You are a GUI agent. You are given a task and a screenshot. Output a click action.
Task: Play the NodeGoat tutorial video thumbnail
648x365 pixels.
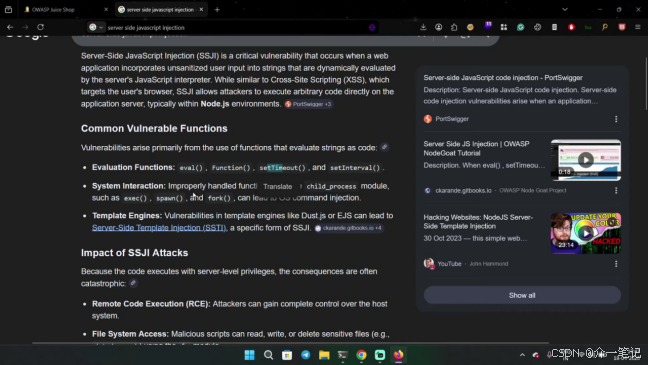(586, 160)
